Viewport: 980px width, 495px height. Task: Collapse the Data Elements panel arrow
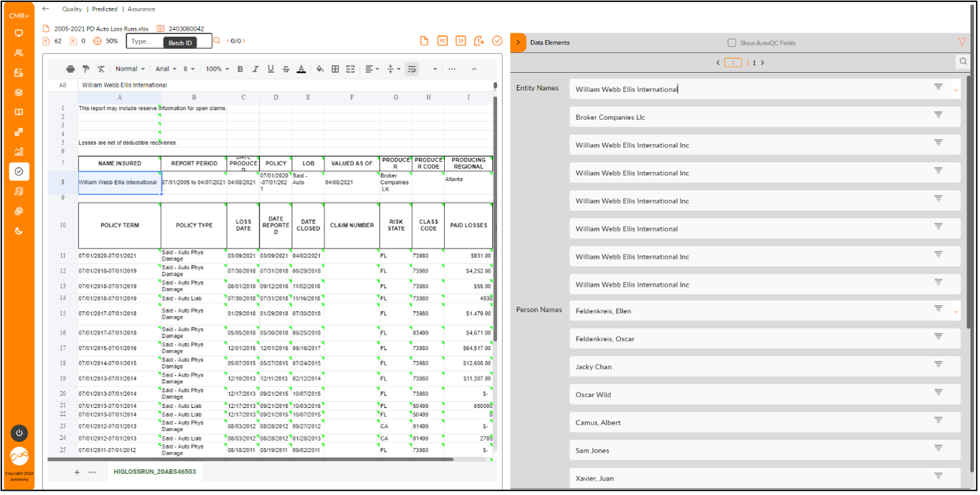pyautogui.click(x=518, y=42)
